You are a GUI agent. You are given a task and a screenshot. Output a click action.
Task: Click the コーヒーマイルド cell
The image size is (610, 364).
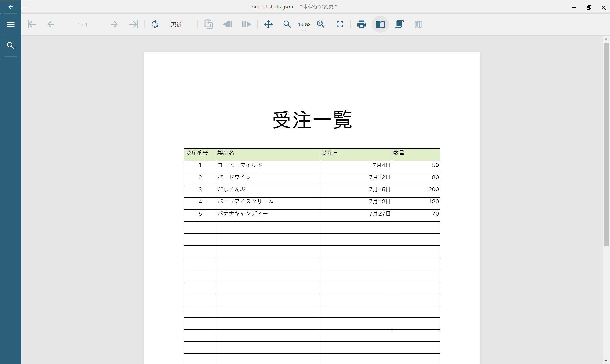coord(268,167)
